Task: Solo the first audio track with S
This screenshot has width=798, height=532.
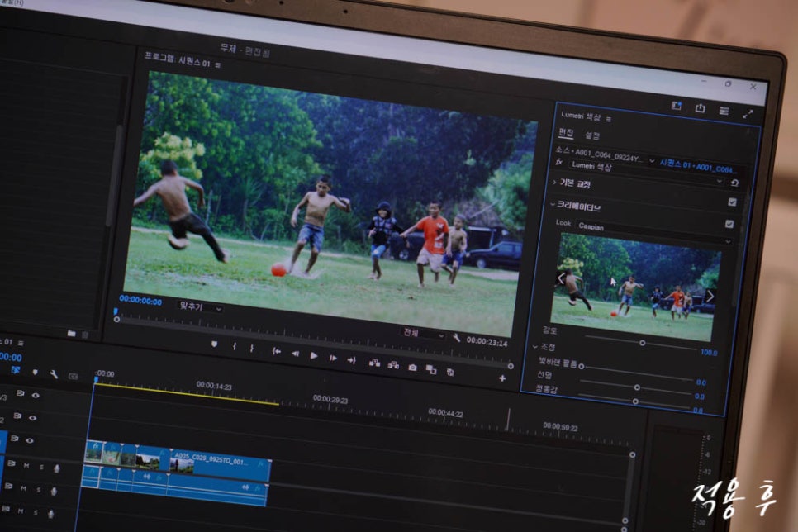Action: coord(41,467)
